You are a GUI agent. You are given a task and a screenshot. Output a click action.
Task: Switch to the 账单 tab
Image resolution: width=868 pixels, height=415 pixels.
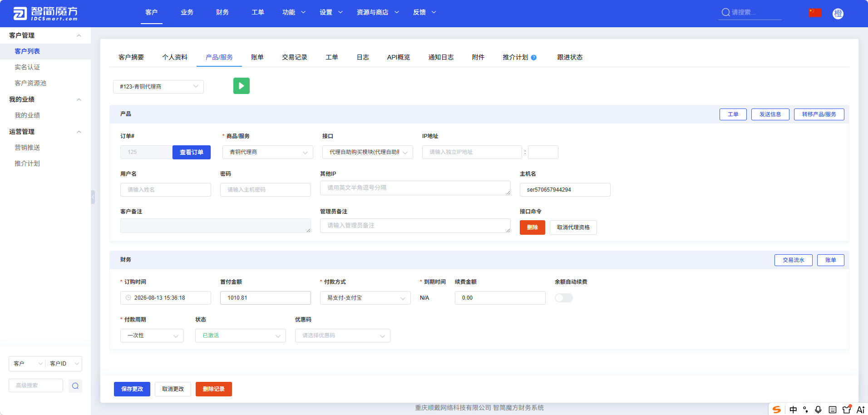click(257, 57)
